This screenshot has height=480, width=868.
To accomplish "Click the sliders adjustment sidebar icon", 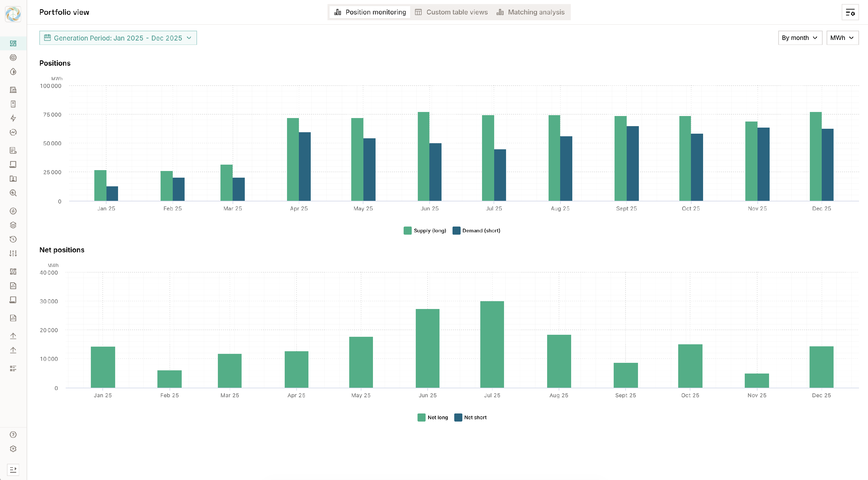I will coord(13,253).
